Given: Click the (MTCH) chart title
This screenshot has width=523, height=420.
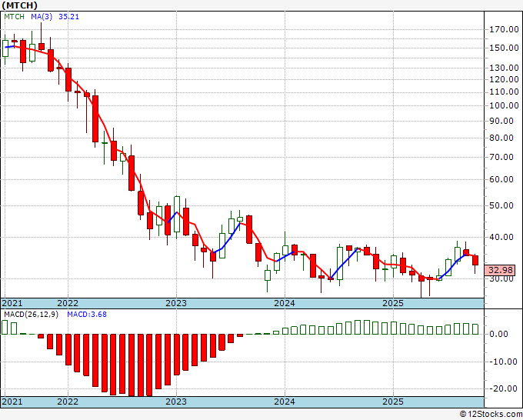Looking at the screenshot, I should point(19,5).
